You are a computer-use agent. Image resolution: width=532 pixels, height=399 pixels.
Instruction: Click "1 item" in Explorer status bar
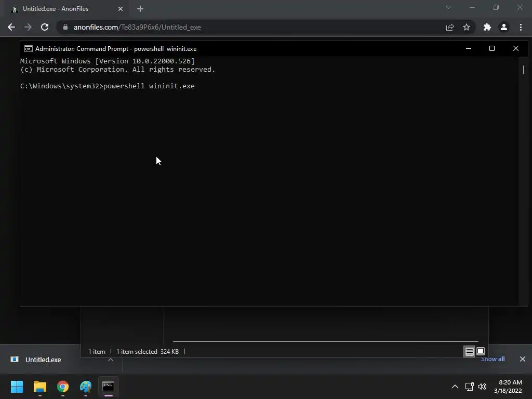[x=97, y=352]
